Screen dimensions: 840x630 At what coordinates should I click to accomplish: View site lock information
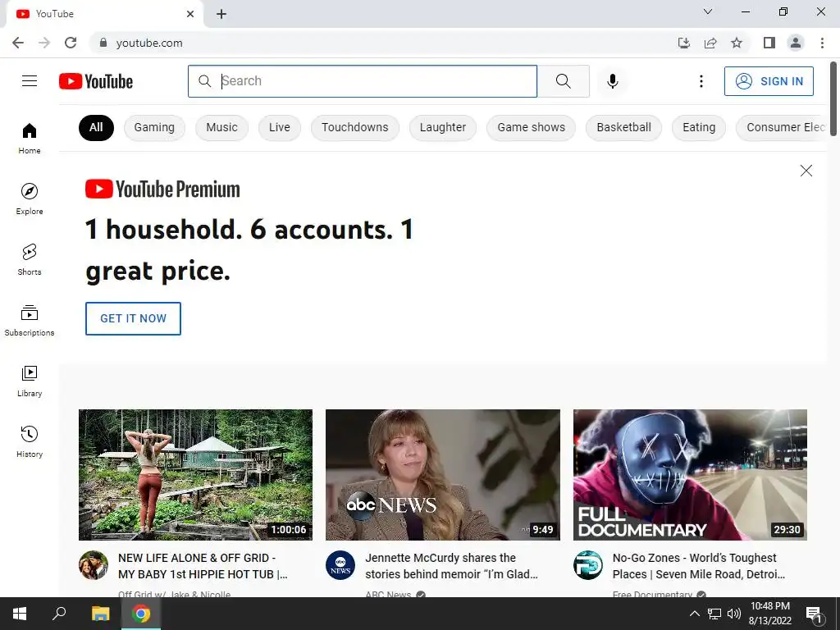(x=103, y=43)
